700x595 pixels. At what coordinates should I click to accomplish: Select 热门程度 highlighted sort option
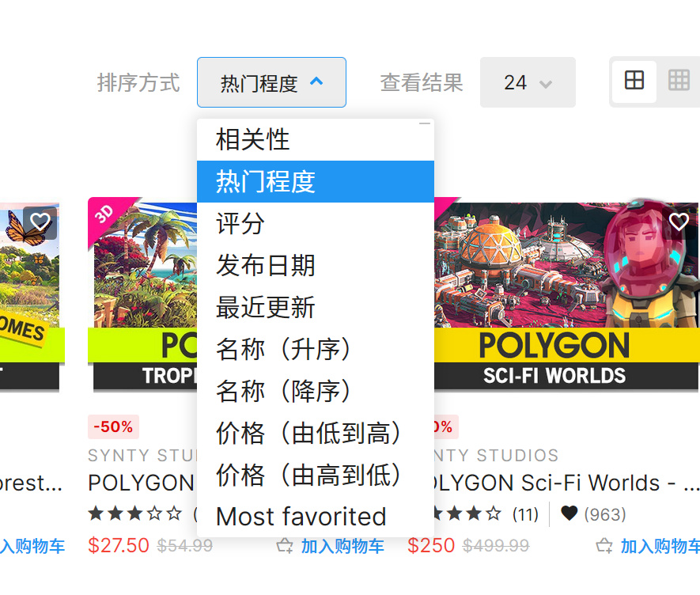[315, 181]
